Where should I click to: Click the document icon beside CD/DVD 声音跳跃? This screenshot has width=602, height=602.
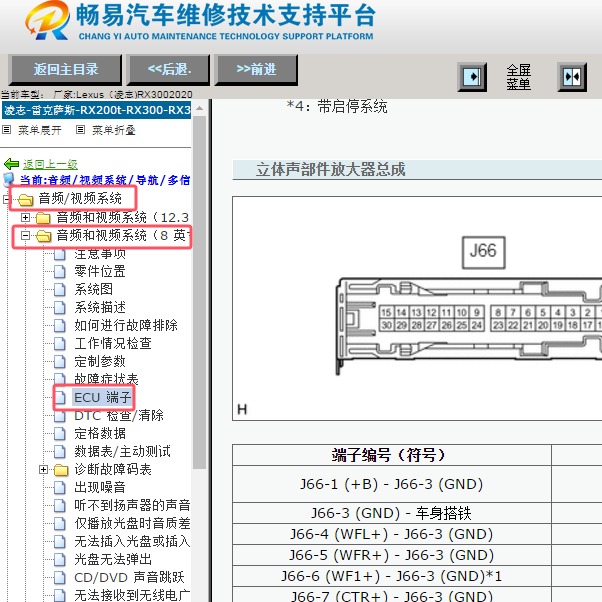click(60, 578)
